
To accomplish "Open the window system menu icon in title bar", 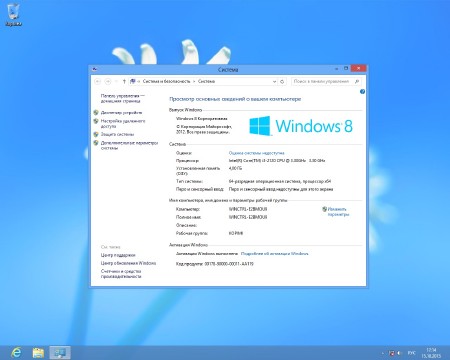I will [95, 69].
